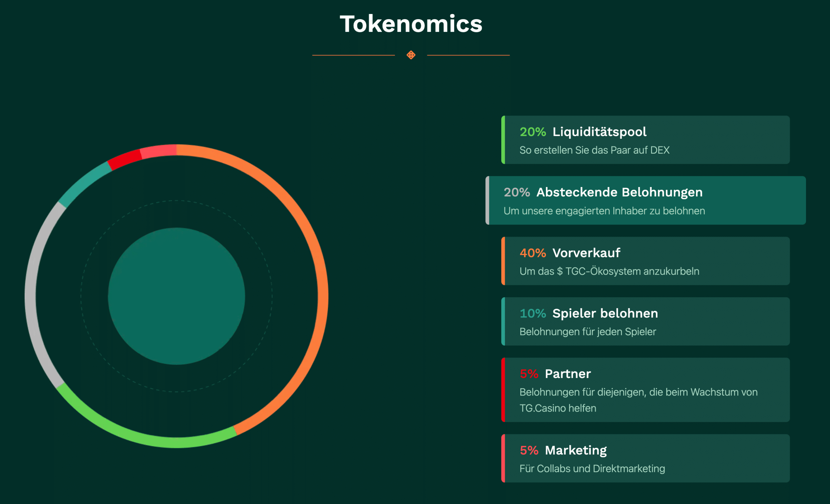Open the 40% Vorverkauf card

point(646,261)
